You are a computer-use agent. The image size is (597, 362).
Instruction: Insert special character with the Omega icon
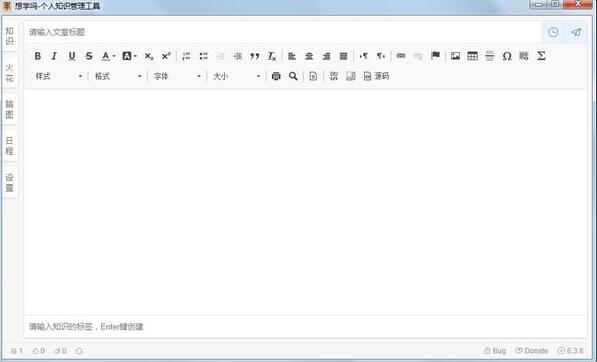point(507,56)
